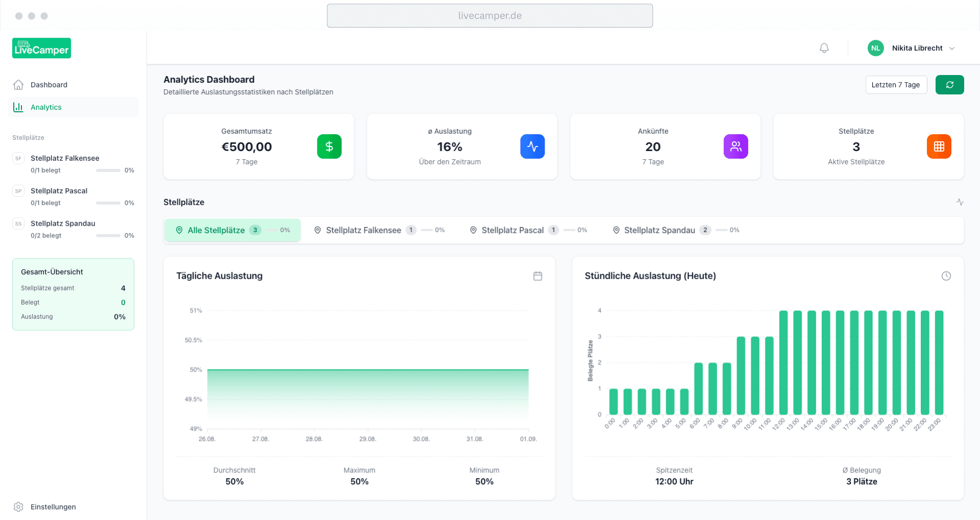Open Einstellungen in the sidebar
The image size is (980, 520).
point(53,507)
